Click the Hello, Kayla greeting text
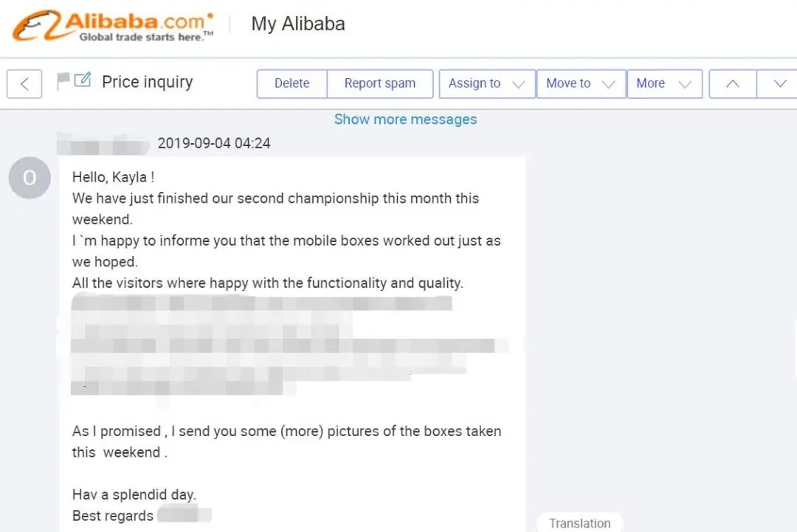This screenshot has height=532, width=797. point(113,177)
